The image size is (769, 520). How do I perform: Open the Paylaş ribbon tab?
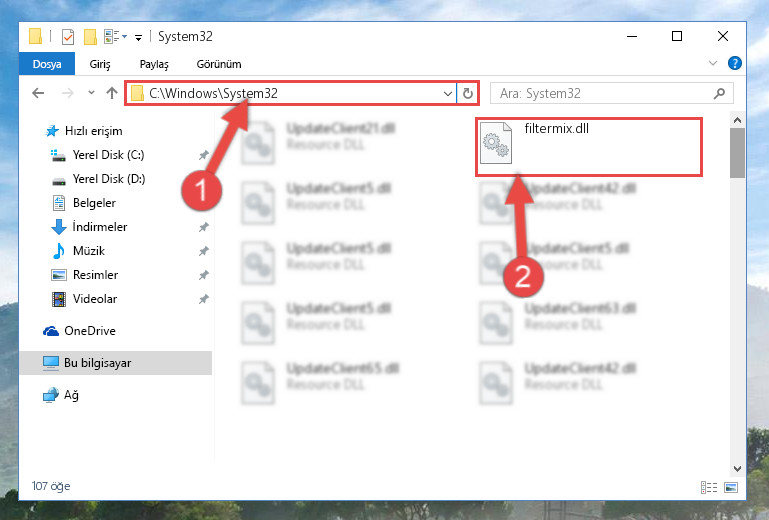(x=154, y=64)
